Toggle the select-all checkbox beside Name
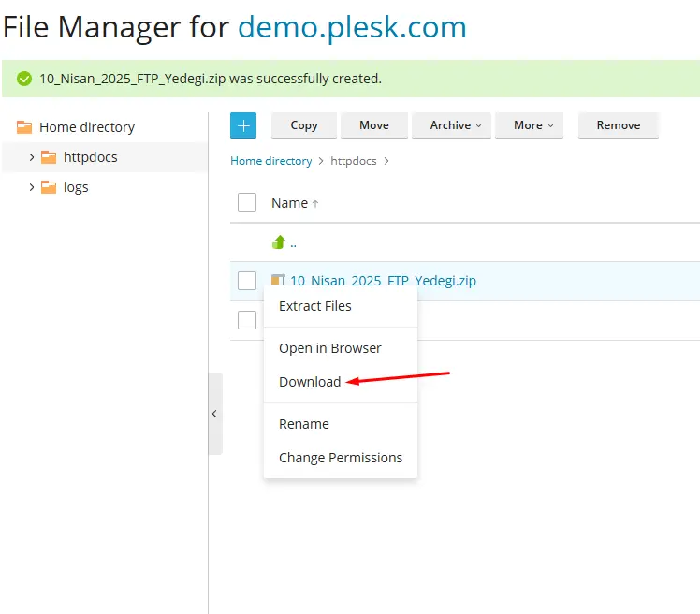The image size is (700, 614). 247,202
